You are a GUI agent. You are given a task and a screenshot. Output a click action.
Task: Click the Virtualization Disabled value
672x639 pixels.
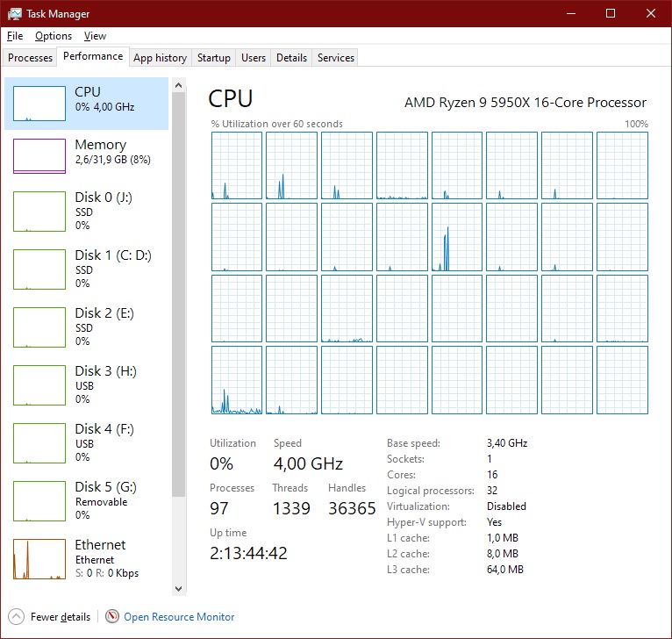pyautogui.click(x=506, y=506)
